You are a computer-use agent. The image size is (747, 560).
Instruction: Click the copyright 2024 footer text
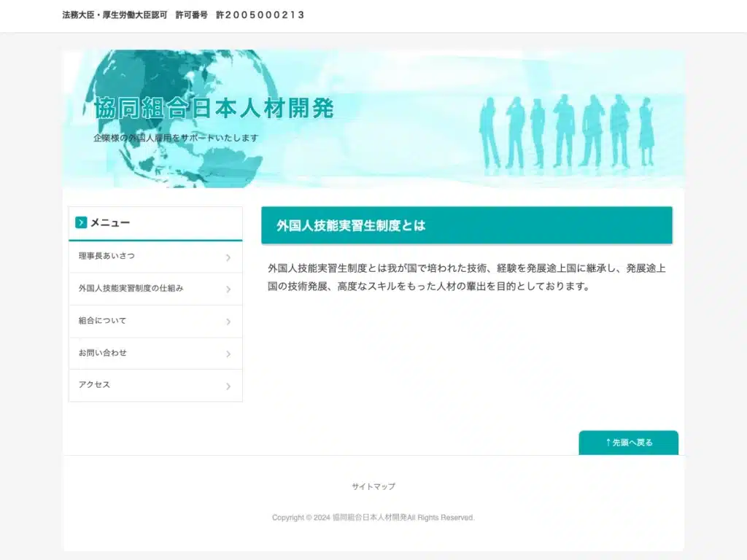pos(373,518)
